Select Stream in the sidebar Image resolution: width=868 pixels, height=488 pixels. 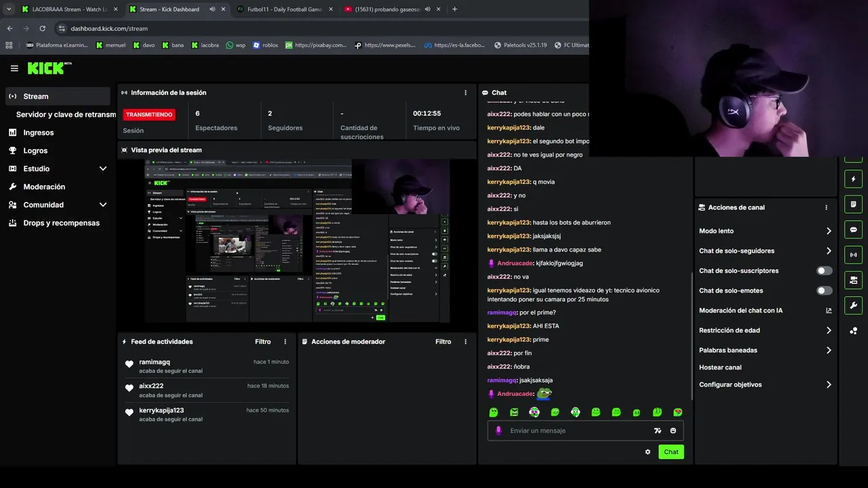click(57, 96)
